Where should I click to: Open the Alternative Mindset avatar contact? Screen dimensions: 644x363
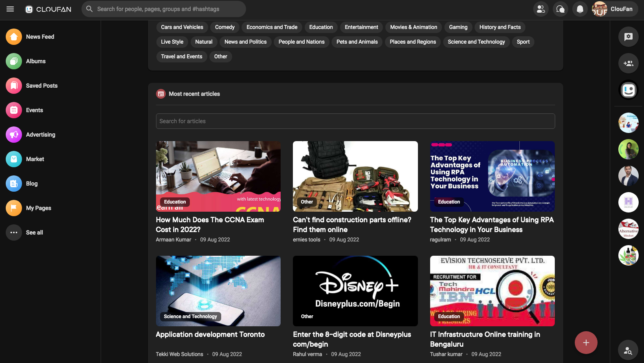click(x=629, y=229)
